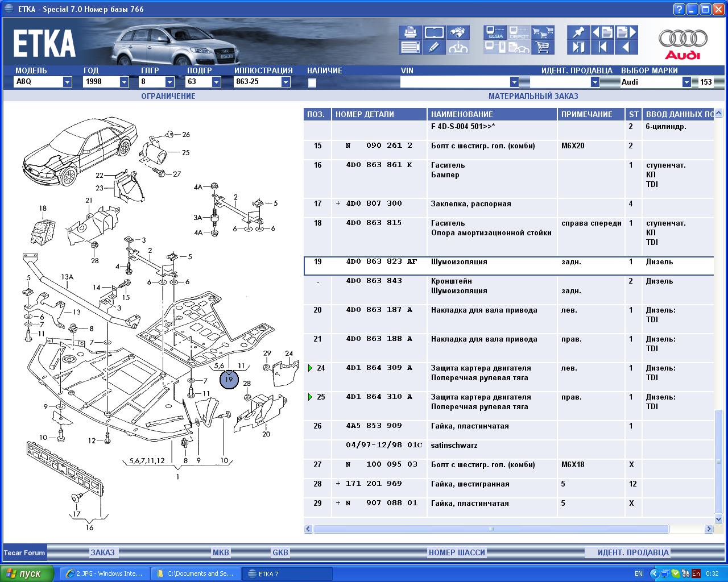Open the ELSA link icon
Viewport: 728px width, 582px height.
point(495,32)
